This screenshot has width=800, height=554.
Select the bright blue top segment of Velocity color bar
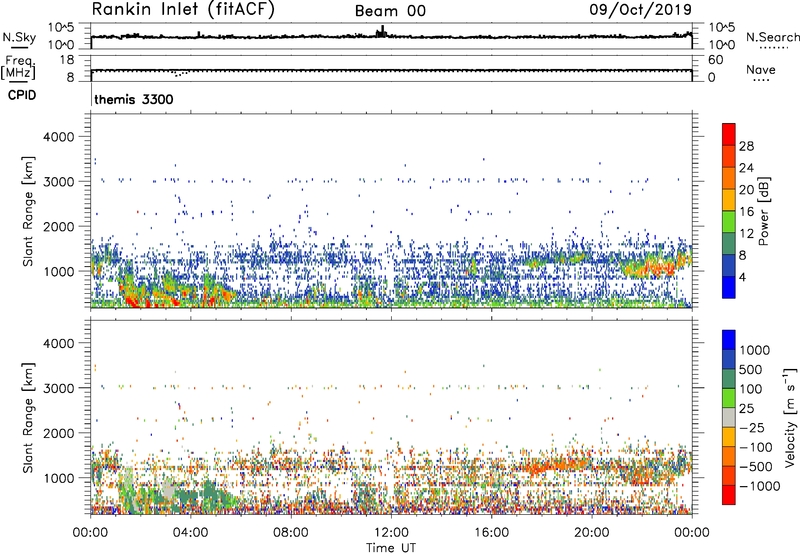tap(729, 340)
